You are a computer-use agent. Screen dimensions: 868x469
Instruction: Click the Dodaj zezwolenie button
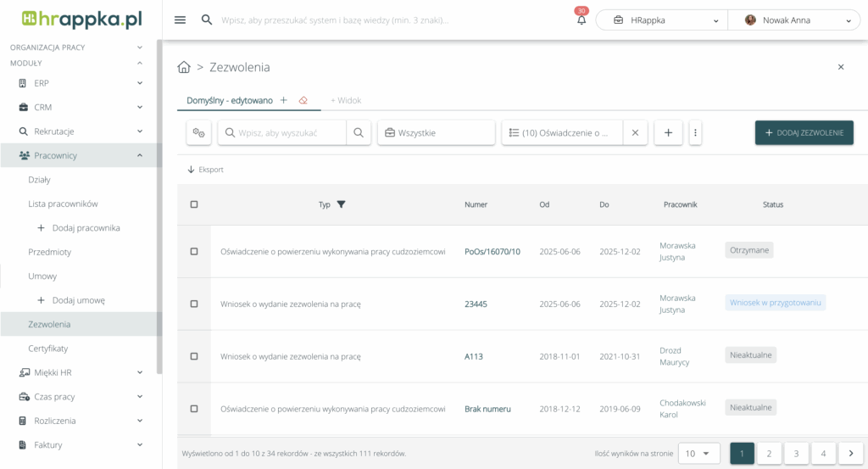click(x=804, y=132)
